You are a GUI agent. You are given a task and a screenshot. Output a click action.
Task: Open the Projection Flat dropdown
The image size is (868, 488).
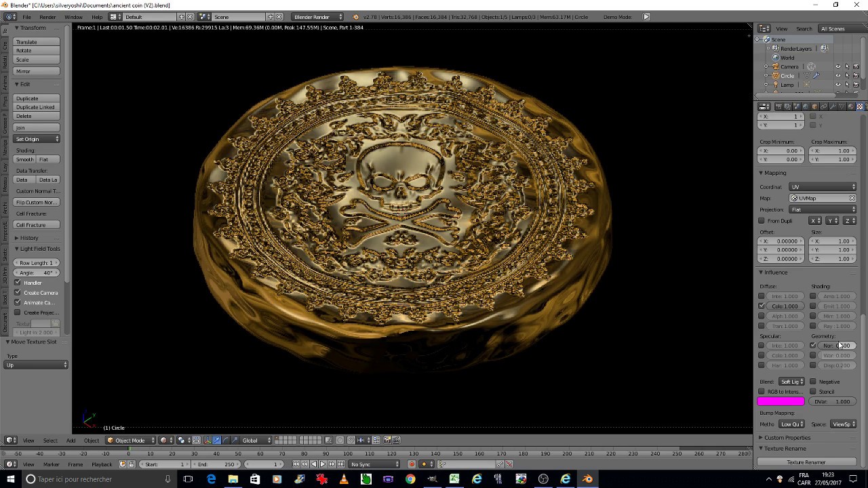pyautogui.click(x=823, y=209)
